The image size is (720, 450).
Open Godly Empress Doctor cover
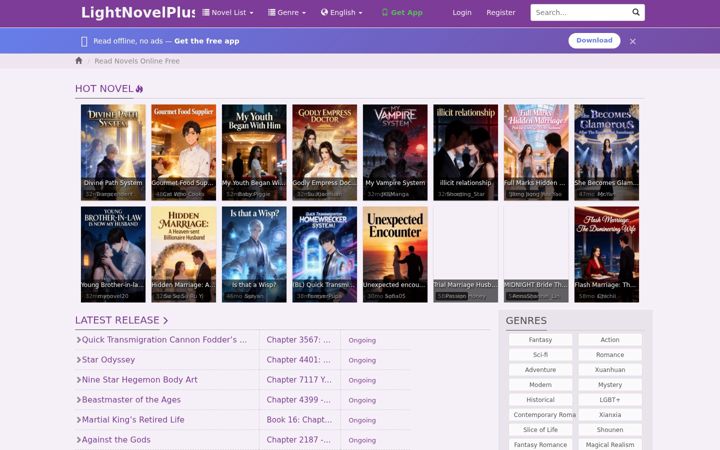325,152
